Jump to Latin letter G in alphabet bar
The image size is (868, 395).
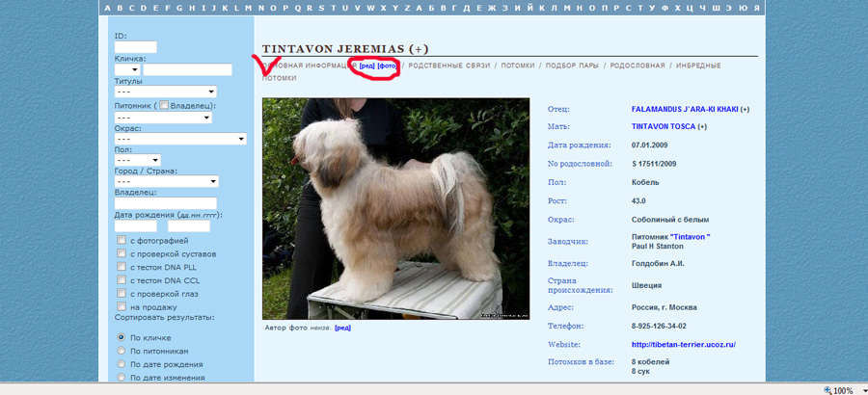point(180,8)
